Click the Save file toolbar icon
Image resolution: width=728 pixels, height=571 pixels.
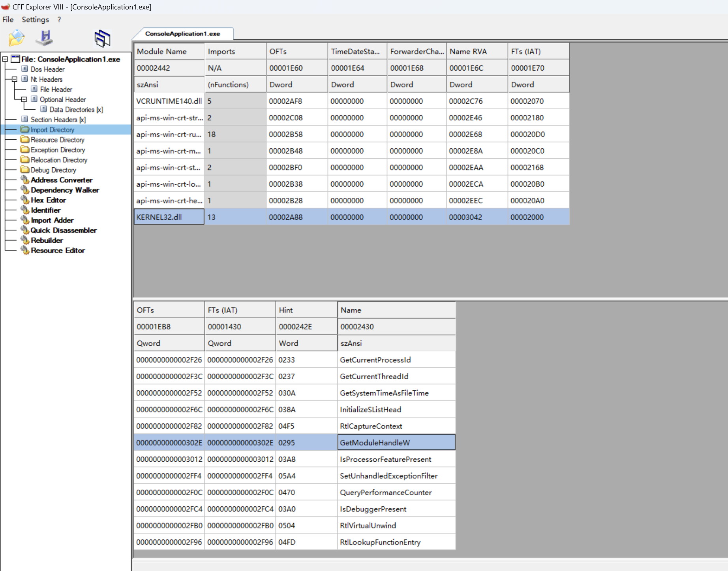pyautogui.click(x=45, y=38)
